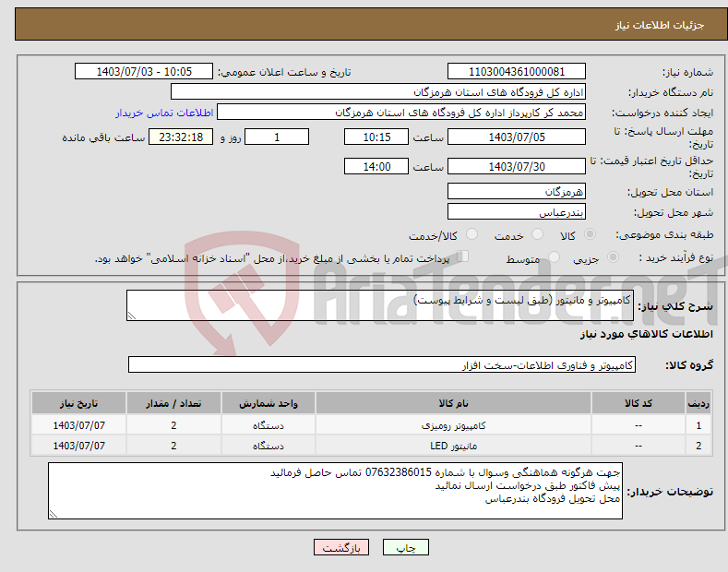Click the واحد شمارش column header
This screenshot has height=572, width=728.
click(269, 403)
